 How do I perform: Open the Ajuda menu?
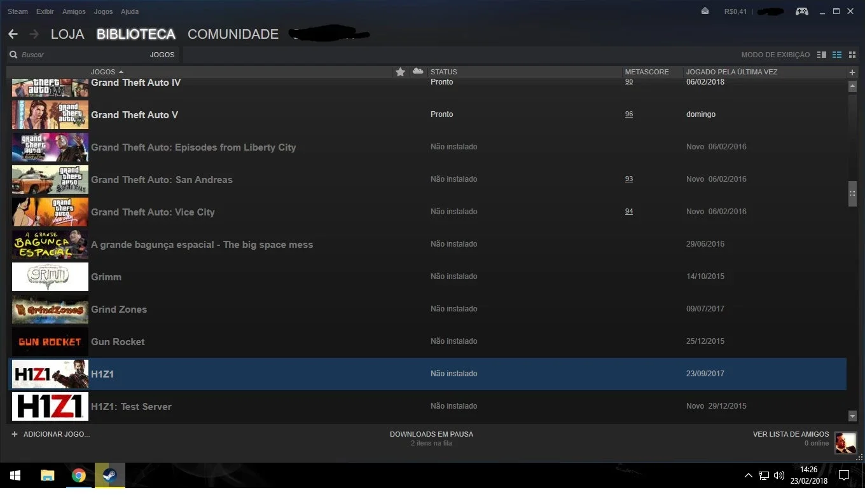click(x=130, y=11)
